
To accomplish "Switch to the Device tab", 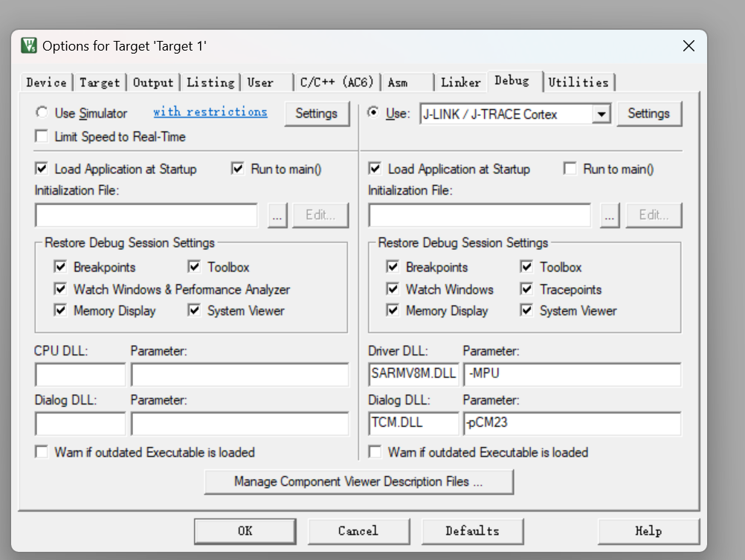I will [46, 83].
